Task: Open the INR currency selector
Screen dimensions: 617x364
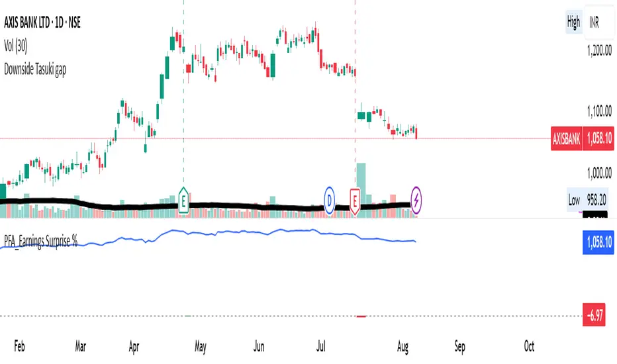Action: [x=599, y=23]
